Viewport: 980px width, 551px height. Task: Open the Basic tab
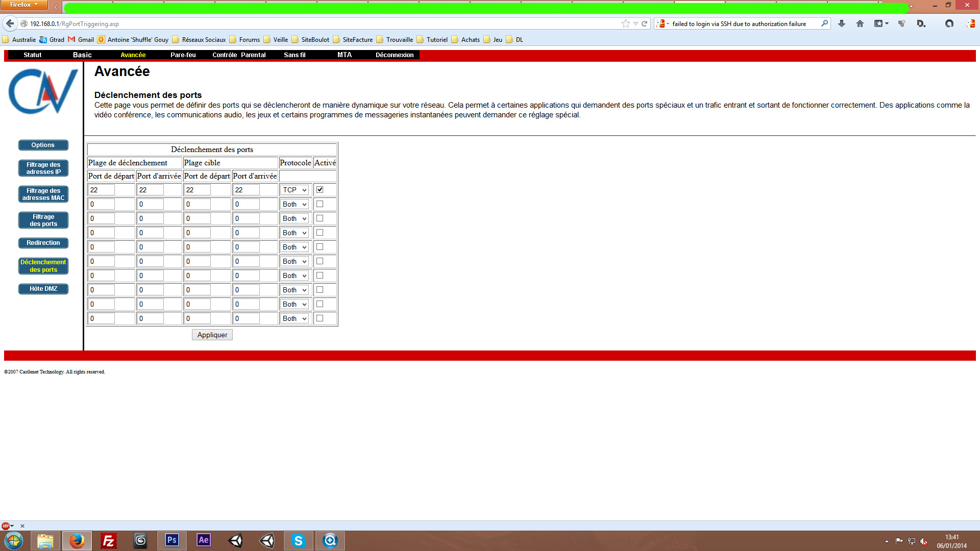82,55
